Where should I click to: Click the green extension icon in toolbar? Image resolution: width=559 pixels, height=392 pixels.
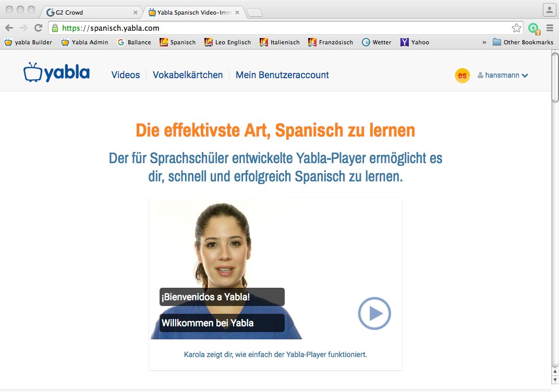pos(533,29)
